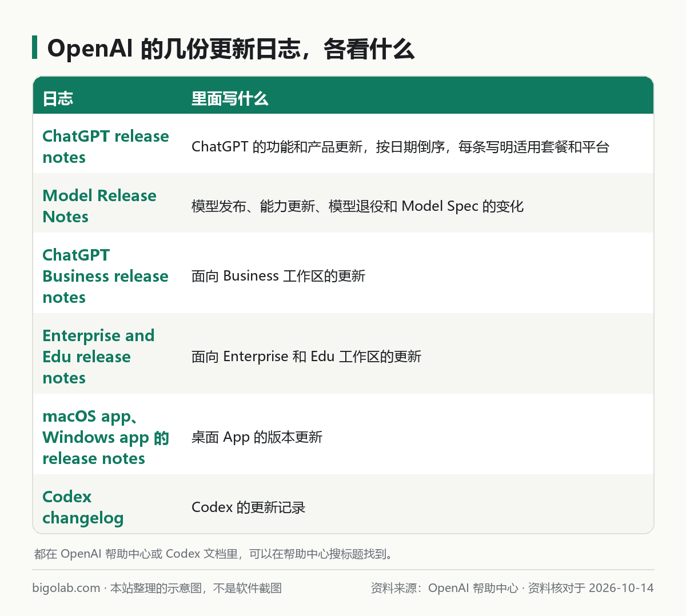This screenshot has height=616, width=686.
Task: Click the text '面向 Business 工作区的更新'
Action: [278, 276]
